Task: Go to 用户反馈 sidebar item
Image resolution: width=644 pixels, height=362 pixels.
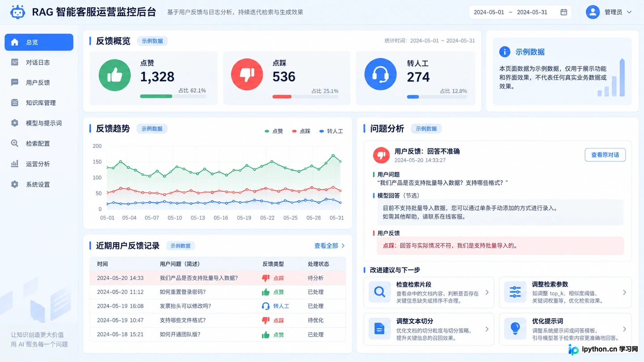Action: click(x=39, y=83)
